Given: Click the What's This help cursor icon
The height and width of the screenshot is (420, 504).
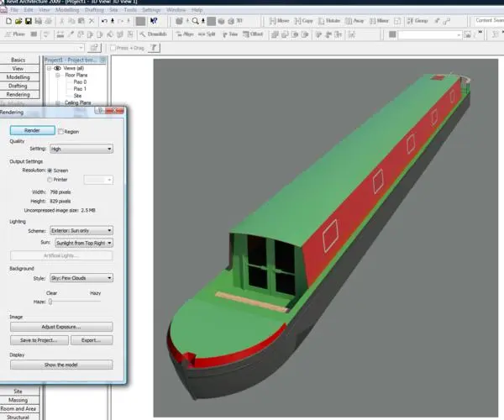Looking at the screenshot, I should 154,21.
